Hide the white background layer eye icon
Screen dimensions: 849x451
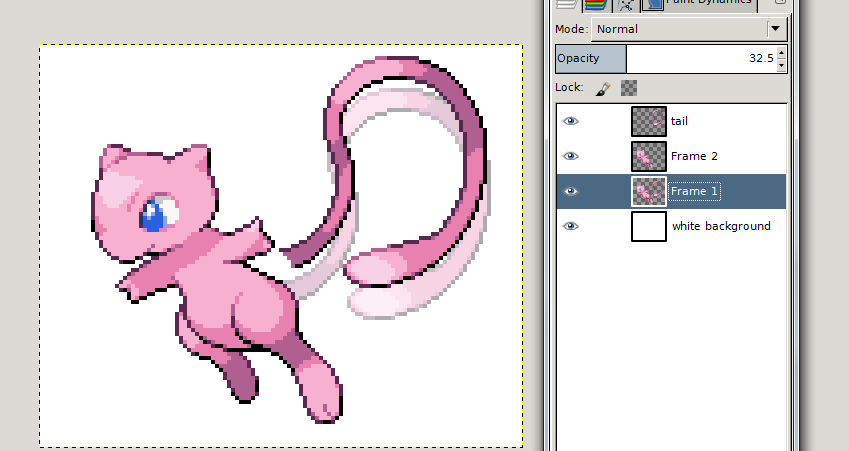coord(571,226)
